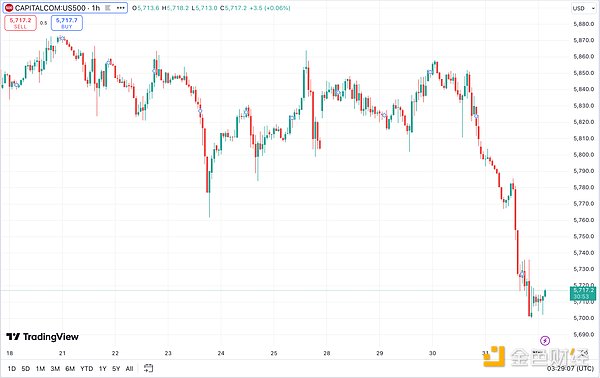Viewport: 600px width, 378px height.
Task: Click the TradingView logo watermark
Action: [x=42, y=337]
